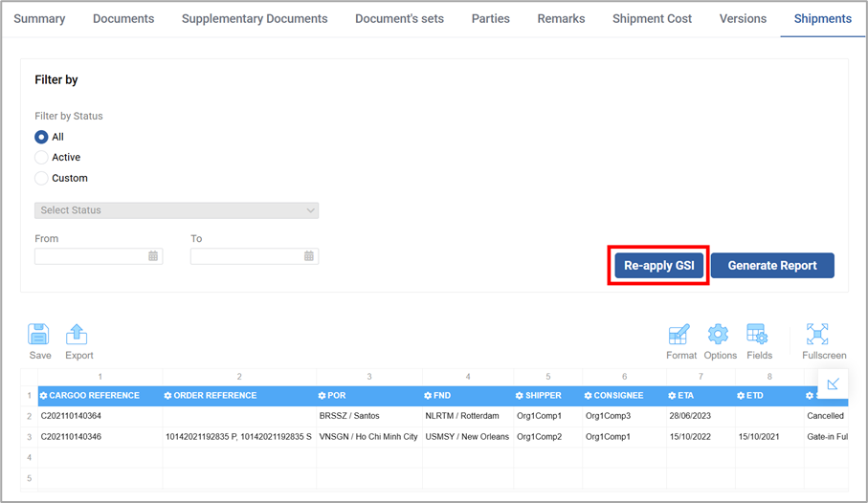Image resolution: width=868 pixels, height=503 pixels.
Task: Open the Fields table settings icon
Action: [757, 335]
